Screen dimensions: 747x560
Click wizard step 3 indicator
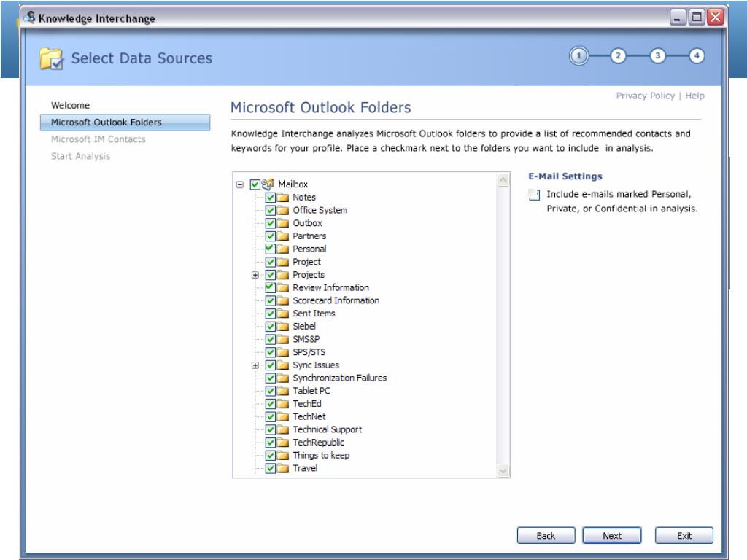(x=657, y=55)
